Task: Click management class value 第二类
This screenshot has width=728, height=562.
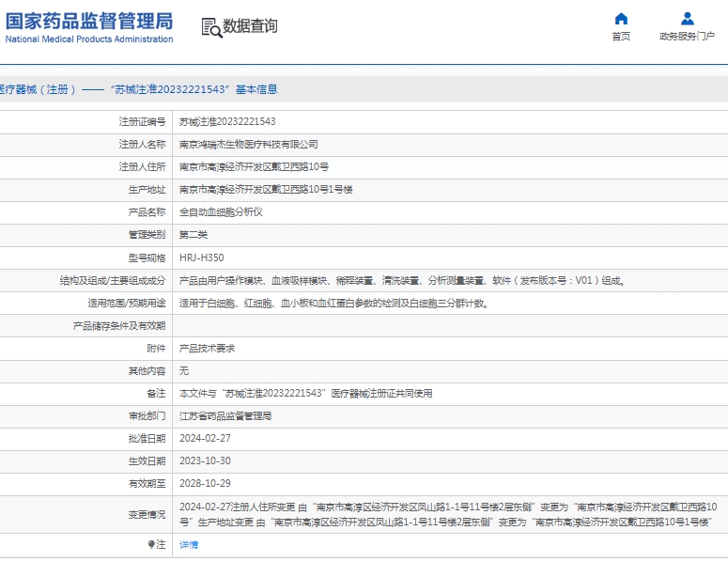Action: click(x=194, y=235)
